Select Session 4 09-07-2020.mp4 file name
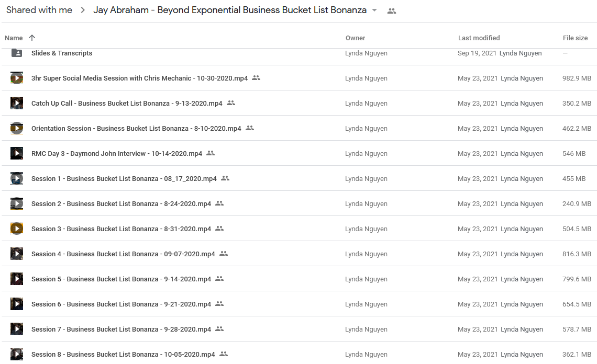 pos(123,254)
